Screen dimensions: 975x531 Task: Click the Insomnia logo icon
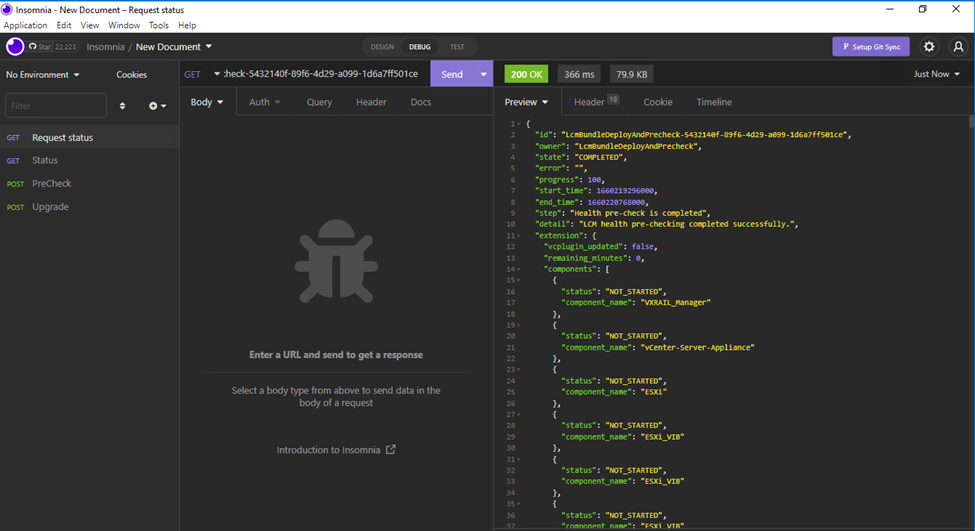click(15, 47)
